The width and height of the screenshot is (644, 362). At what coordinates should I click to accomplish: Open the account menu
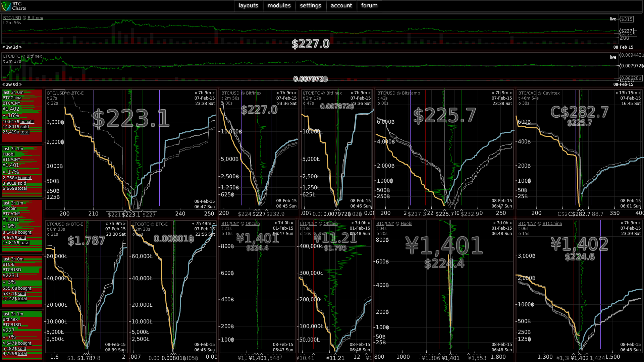point(341,6)
